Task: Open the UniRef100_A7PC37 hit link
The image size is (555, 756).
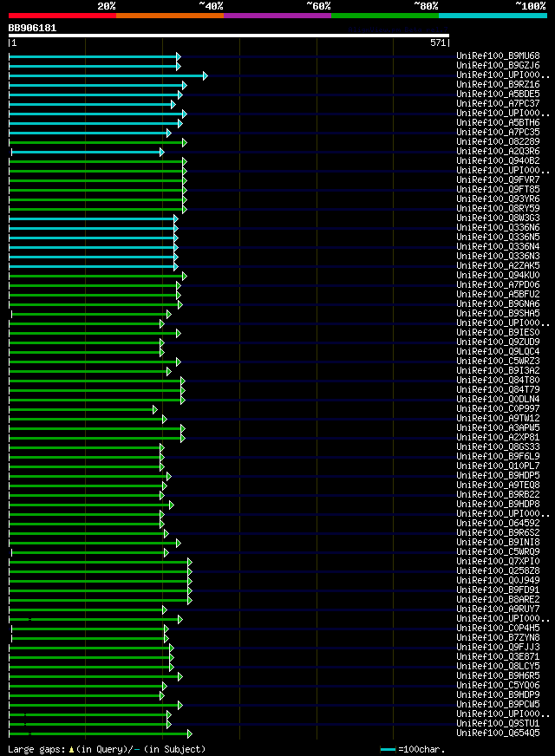Action: [498, 104]
